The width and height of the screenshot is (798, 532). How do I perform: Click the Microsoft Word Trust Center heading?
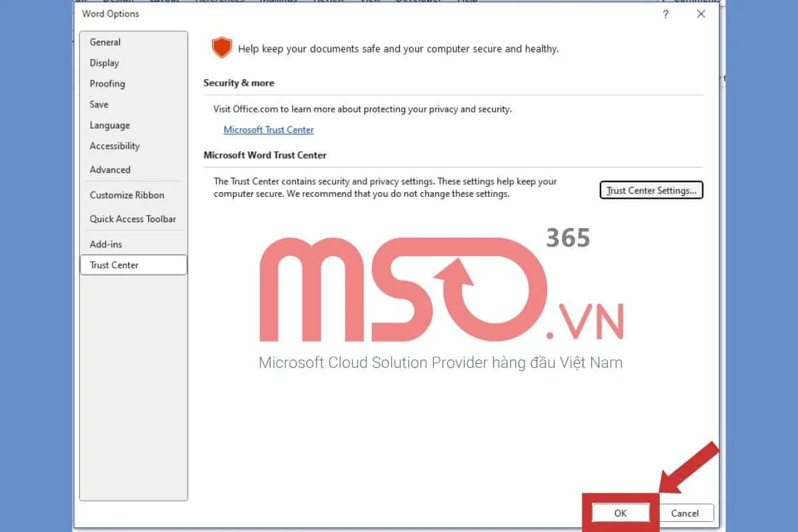265,155
